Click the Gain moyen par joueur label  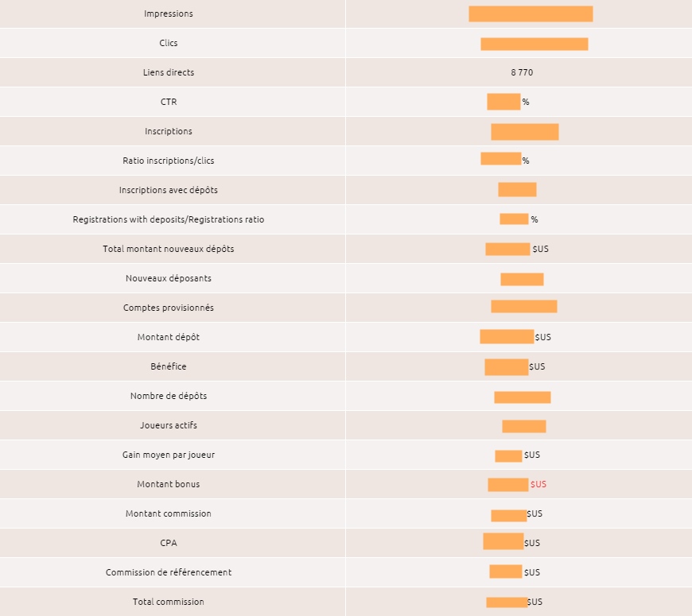[x=169, y=455]
